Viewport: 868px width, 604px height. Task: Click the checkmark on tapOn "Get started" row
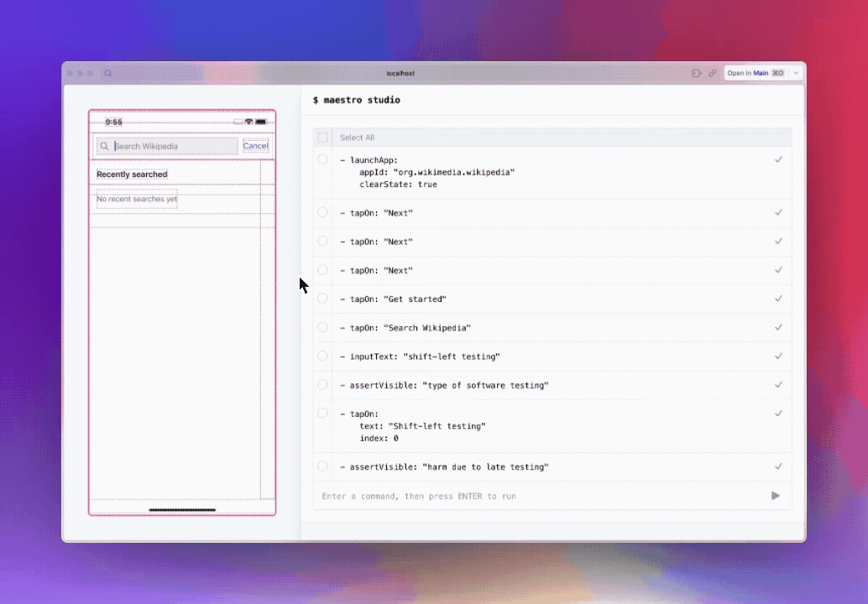tap(778, 299)
